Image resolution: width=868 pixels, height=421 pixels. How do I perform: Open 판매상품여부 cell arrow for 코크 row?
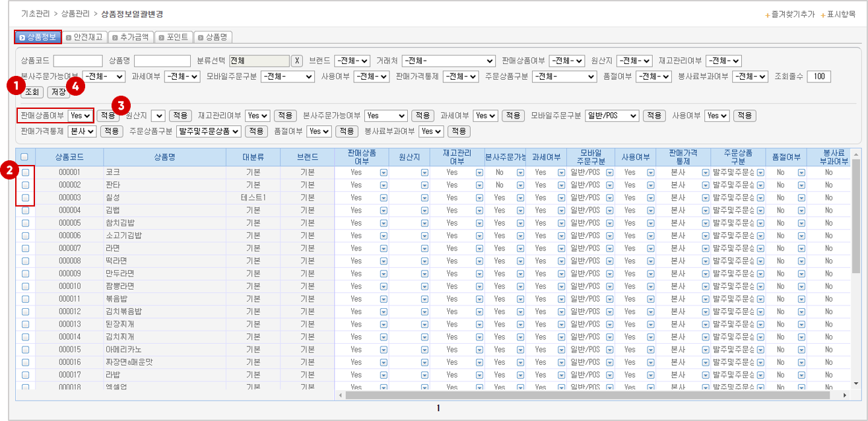(384, 172)
